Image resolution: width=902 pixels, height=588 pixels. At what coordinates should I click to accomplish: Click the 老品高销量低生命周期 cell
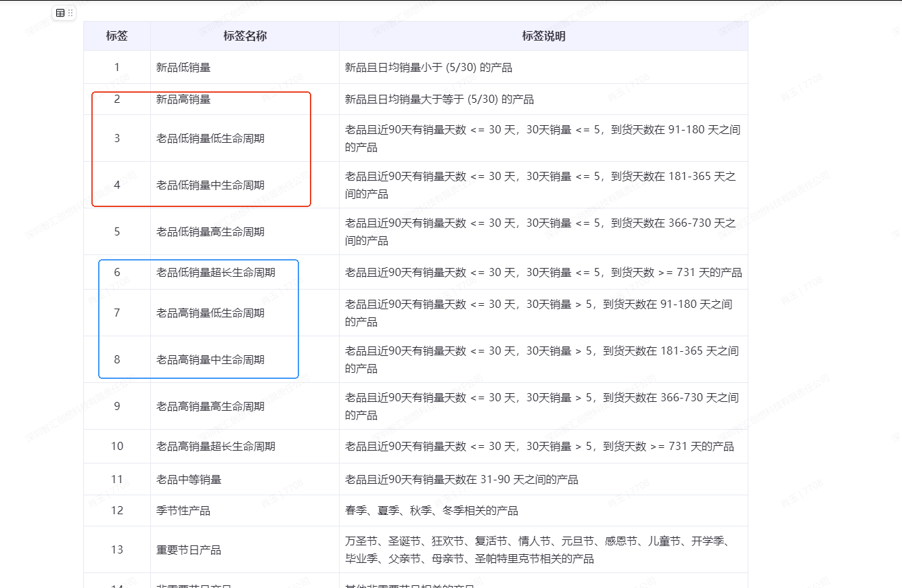(x=245, y=313)
